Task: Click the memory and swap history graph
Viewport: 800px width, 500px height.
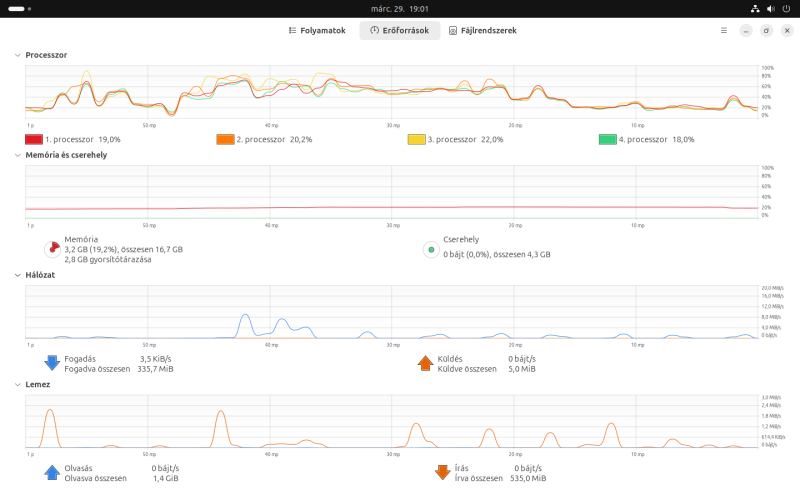Action: click(391, 192)
